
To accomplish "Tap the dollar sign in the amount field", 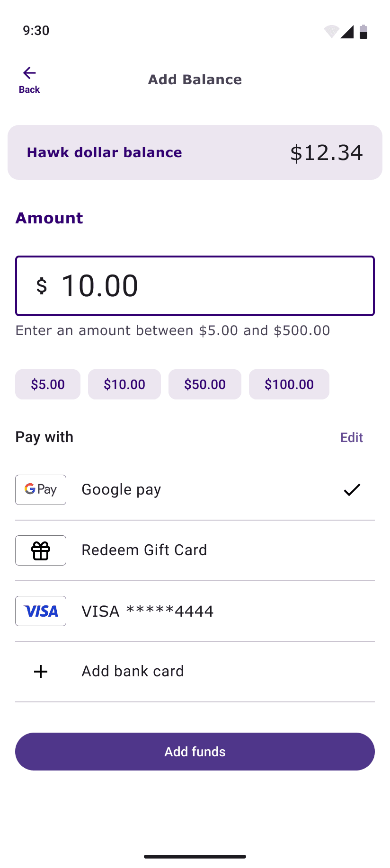I will pos(42,285).
